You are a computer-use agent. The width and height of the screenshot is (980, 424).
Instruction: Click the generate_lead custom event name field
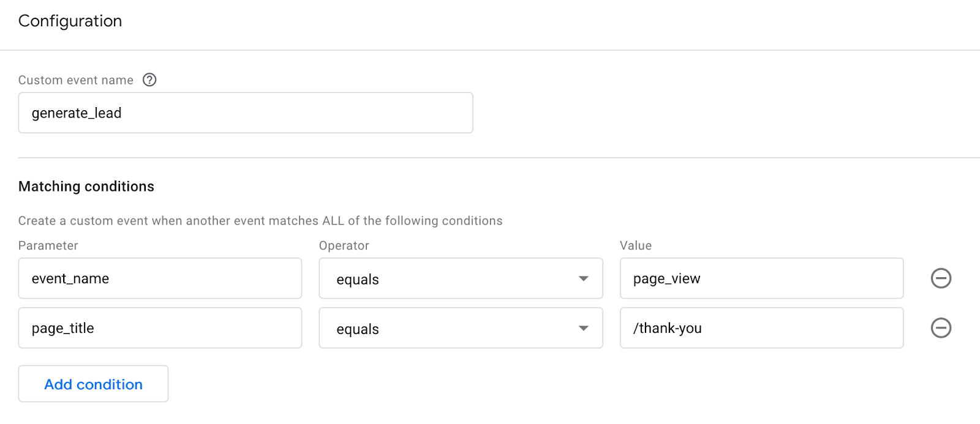[245, 113]
